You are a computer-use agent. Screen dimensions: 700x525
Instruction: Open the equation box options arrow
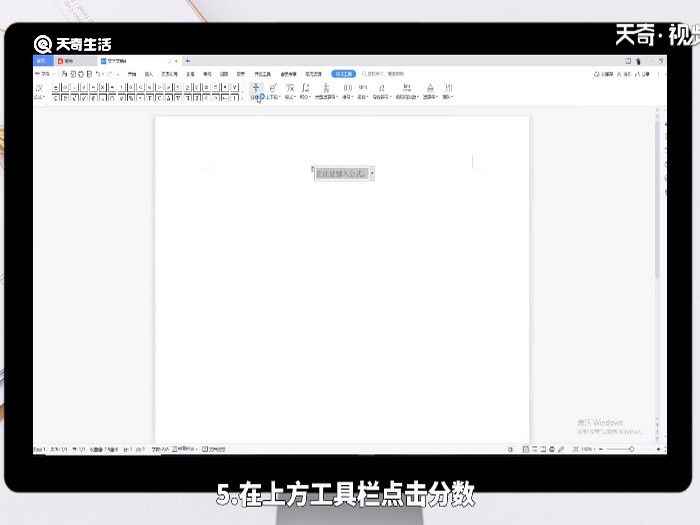(372, 173)
